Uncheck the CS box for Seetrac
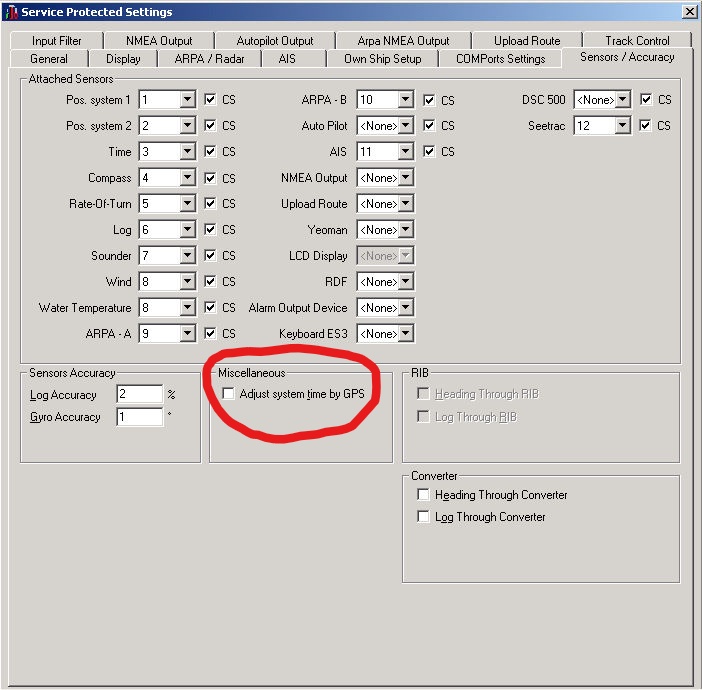 (646, 126)
